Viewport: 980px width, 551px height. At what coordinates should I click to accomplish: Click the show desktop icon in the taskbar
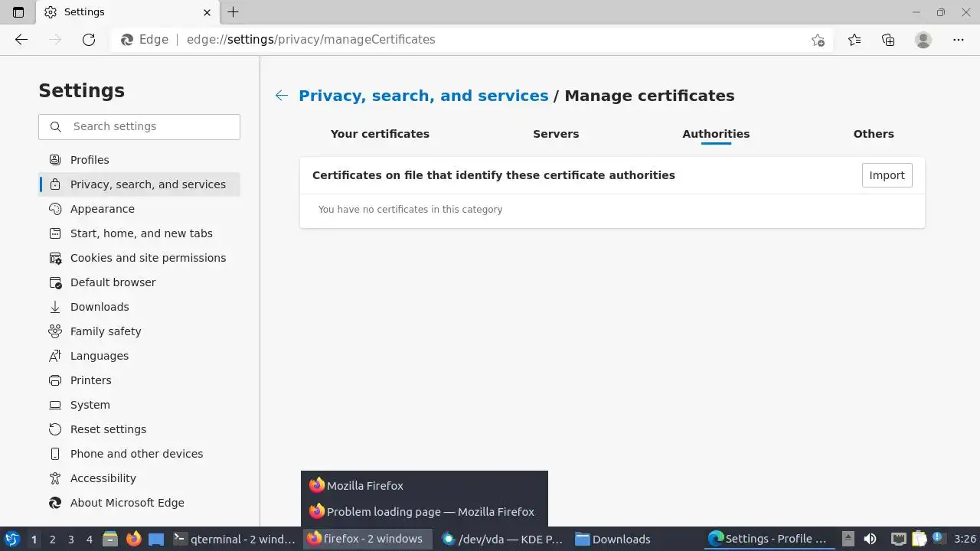click(x=156, y=539)
